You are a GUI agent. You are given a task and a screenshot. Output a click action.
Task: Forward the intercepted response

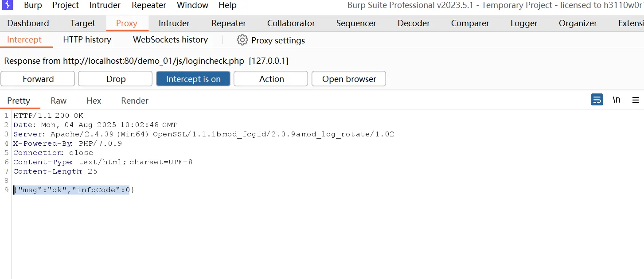[38, 79]
